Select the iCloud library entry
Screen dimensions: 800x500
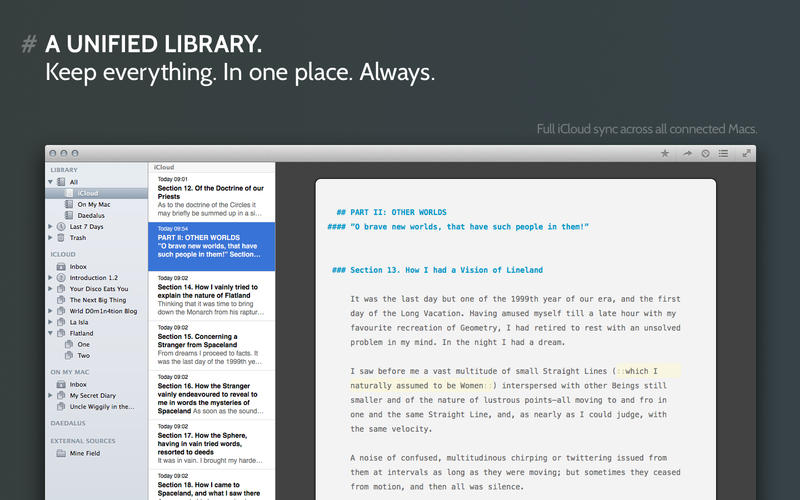click(x=96, y=193)
